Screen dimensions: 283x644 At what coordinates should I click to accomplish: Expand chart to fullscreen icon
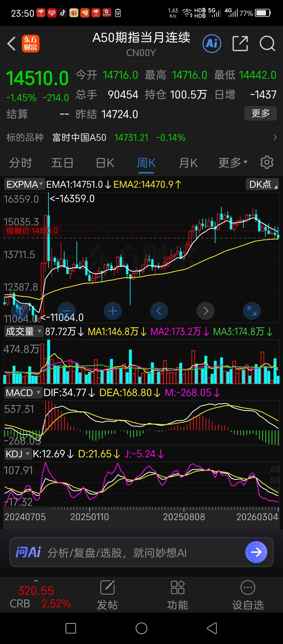coord(252,311)
